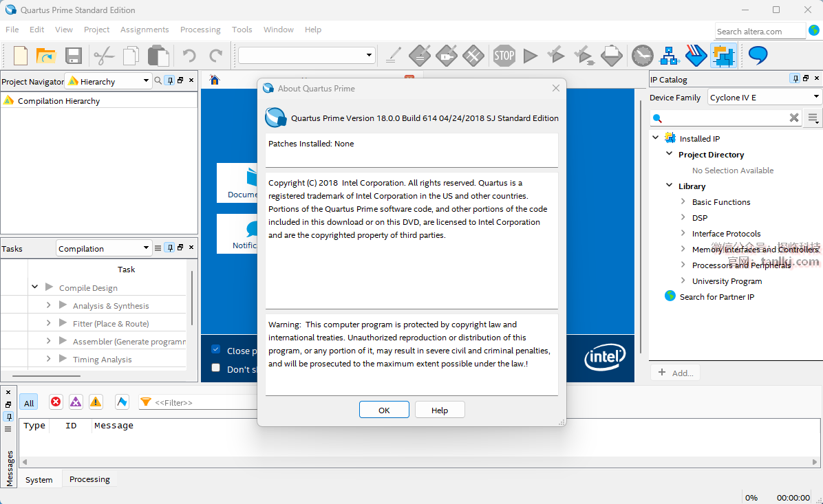Click the Stop Processing icon
823x504 pixels.
(504, 56)
